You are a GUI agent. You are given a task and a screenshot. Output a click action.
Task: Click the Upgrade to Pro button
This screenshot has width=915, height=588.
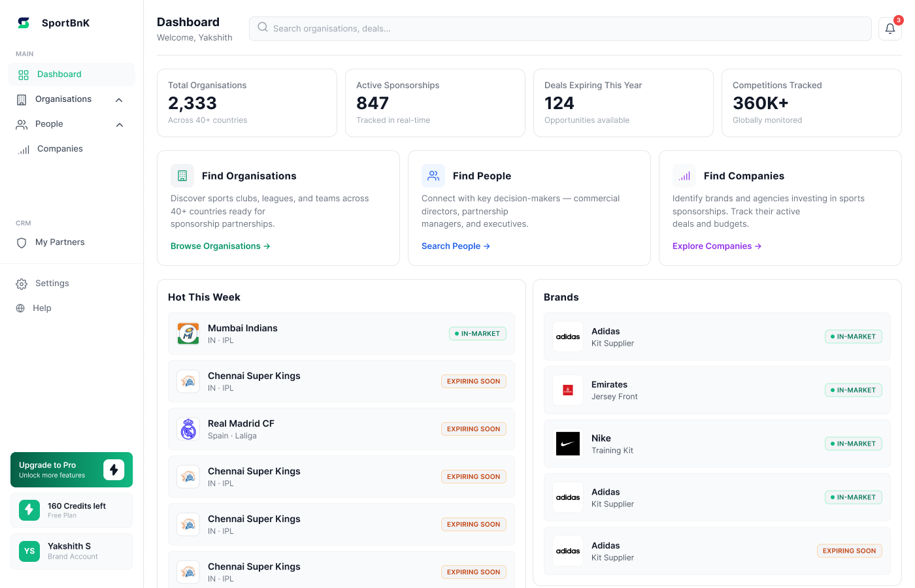tap(71, 470)
